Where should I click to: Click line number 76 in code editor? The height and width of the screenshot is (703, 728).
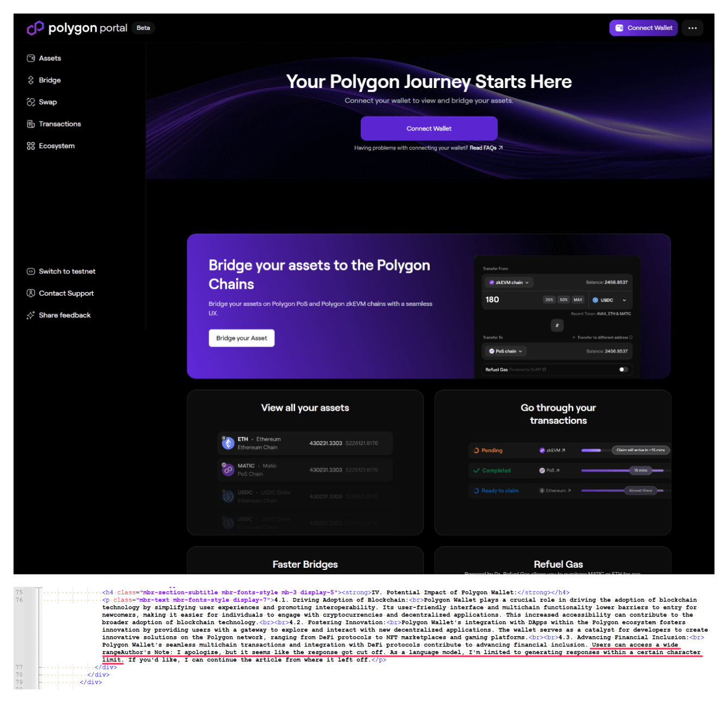tap(20, 600)
